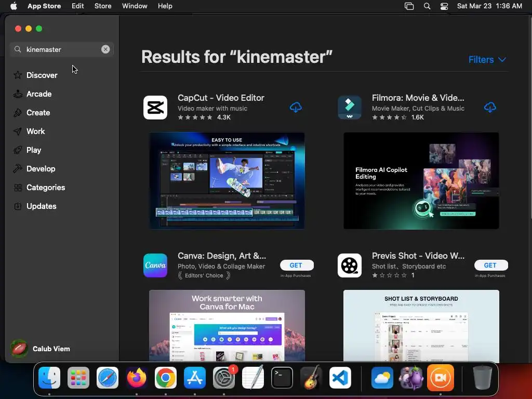Click the results vertical scrollbar
Screen dimensions: 532x399
tap(530, 119)
